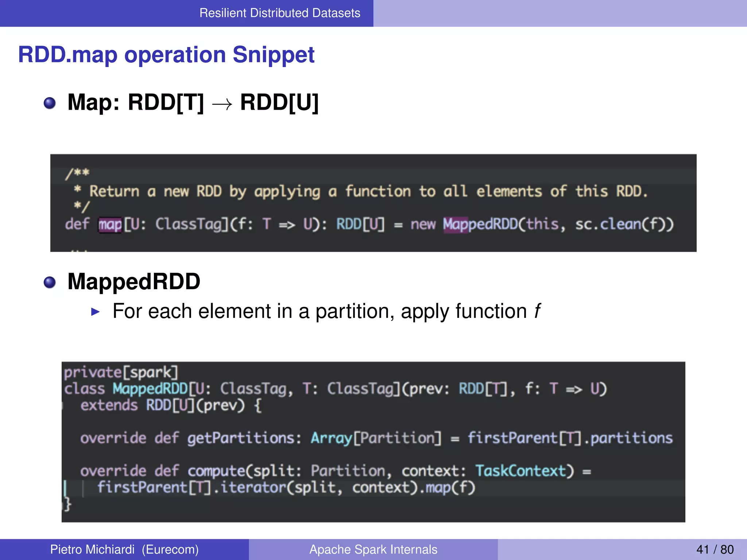The height and width of the screenshot is (560, 747).
Task: Click the 'class MappedRDD' declaration text
Action: point(126,389)
